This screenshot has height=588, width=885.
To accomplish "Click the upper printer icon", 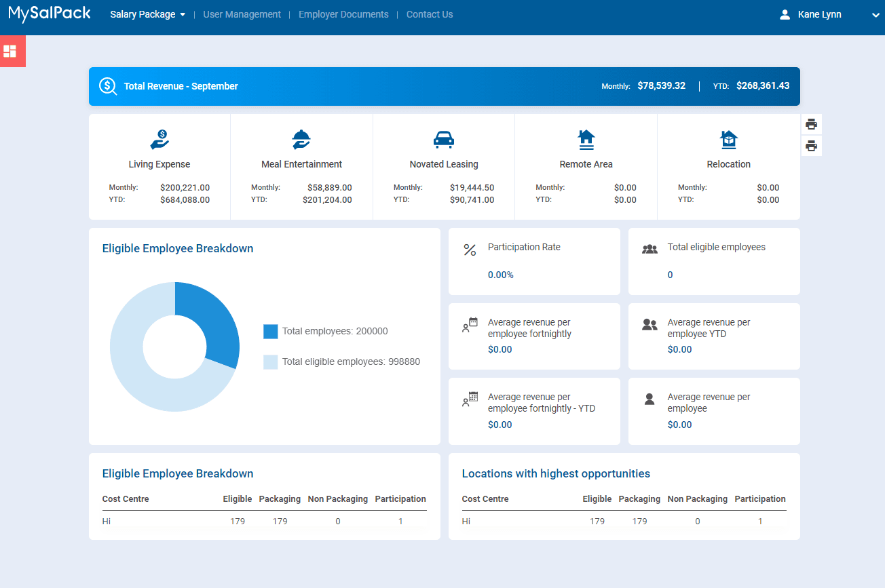I will pyautogui.click(x=811, y=124).
